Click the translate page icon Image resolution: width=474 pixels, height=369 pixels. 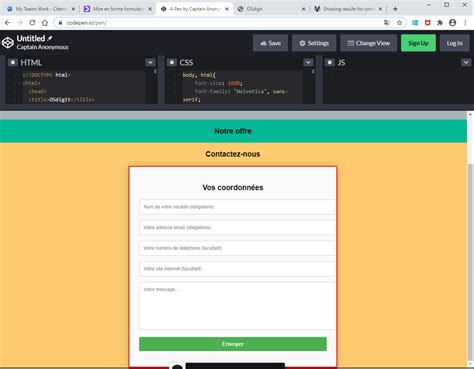(x=387, y=23)
